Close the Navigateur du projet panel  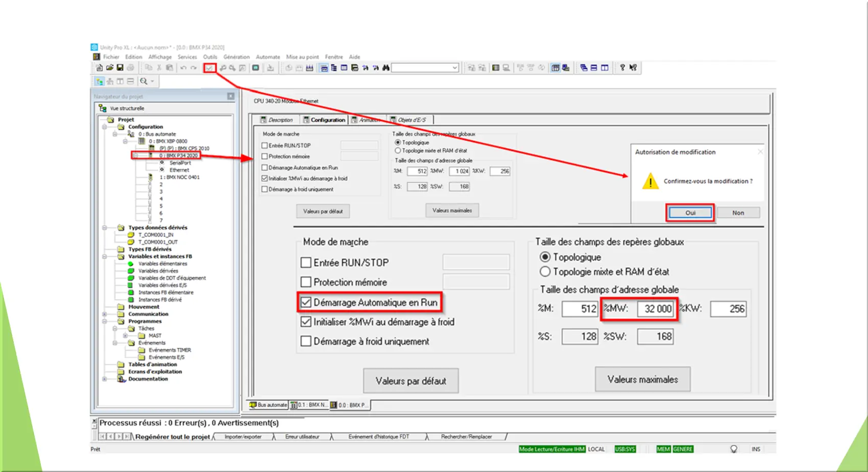(231, 96)
